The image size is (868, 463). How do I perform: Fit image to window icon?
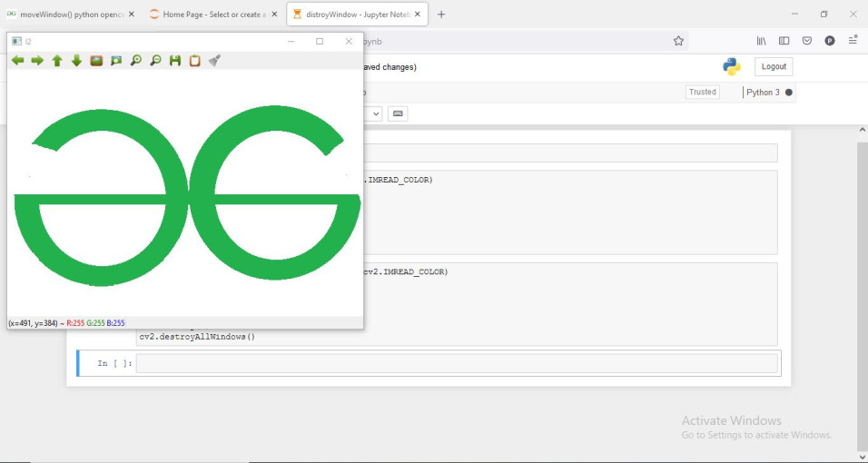[116, 60]
